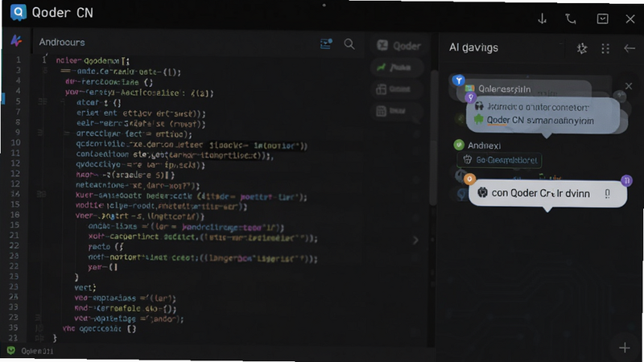The width and height of the screenshot is (644, 362).
Task: Expand the chevron arrow at editor right edge
Action: click(415, 240)
